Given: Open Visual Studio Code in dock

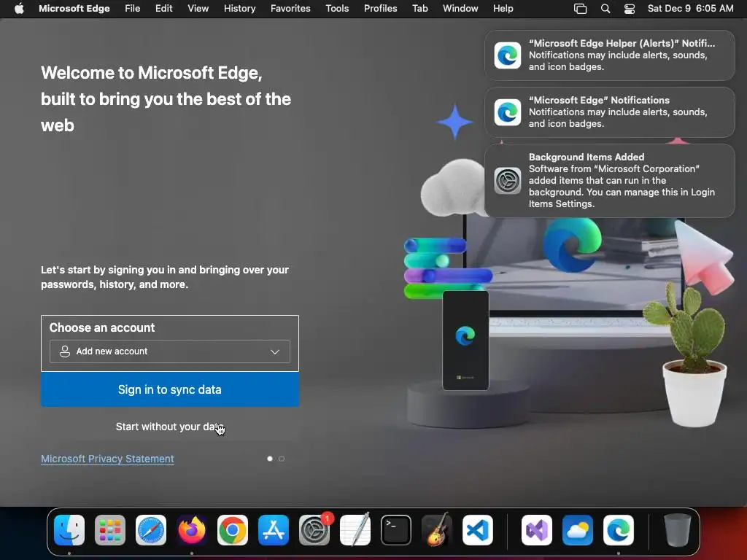Looking at the screenshot, I should pos(478,530).
